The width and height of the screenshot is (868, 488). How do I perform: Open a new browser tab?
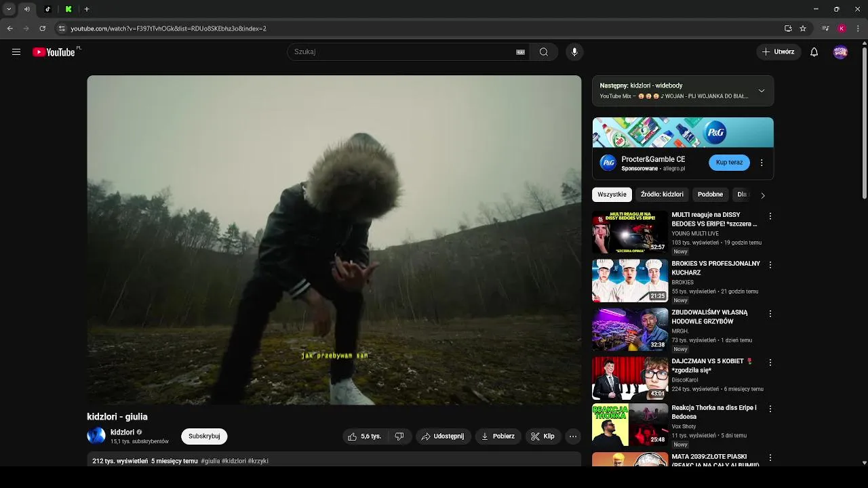pos(87,9)
